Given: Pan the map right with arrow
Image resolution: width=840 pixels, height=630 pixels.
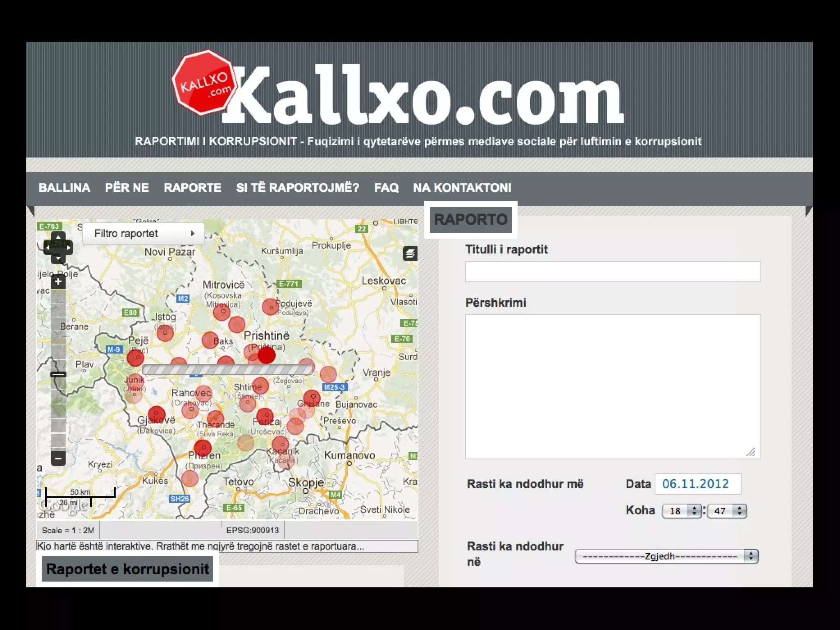Looking at the screenshot, I should 68,248.
